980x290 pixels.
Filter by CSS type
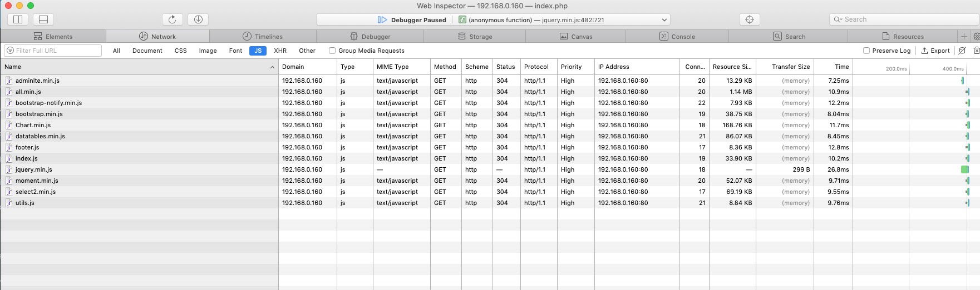point(181,51)
